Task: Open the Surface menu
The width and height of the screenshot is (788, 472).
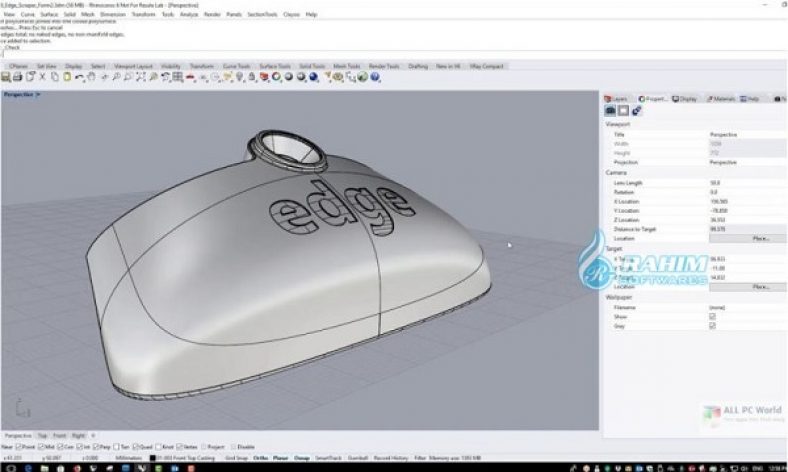Action: pyautogui.click(x=49, y=15)
